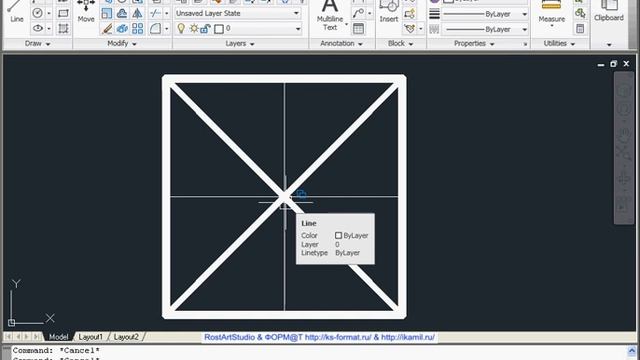Expand the Modify panel

tap(122, 43)
